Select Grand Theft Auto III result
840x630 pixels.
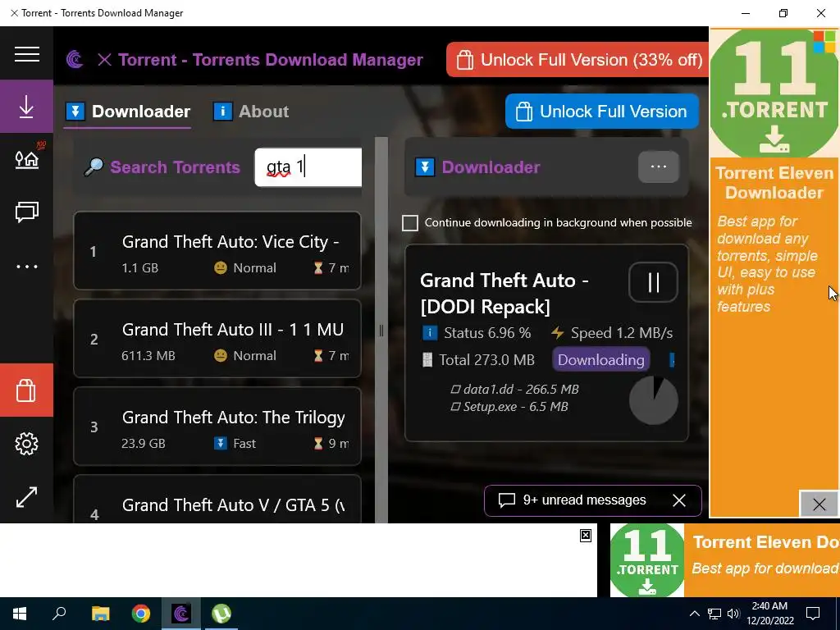(x=217, y=339)
